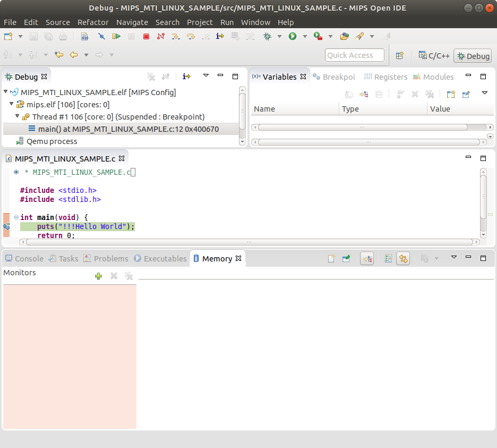
Task: Click the Disconnect debug icon
Action: (x=161, y=37)
